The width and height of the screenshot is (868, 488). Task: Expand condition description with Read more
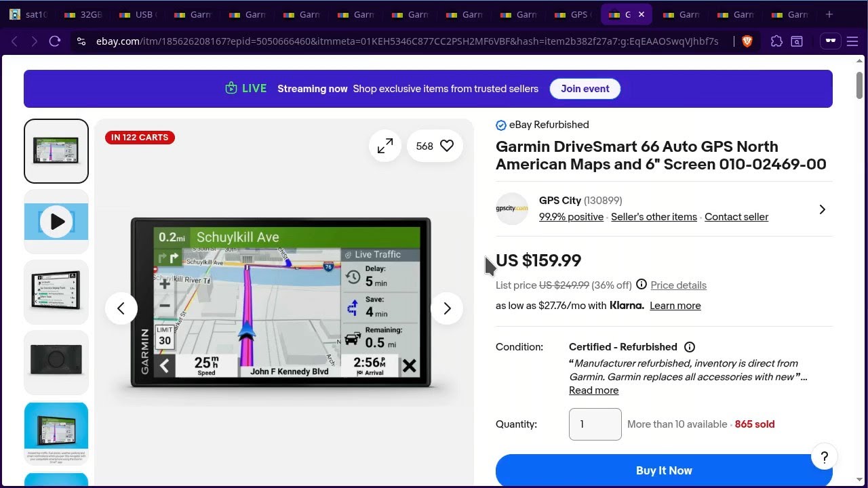coord(593,390)
